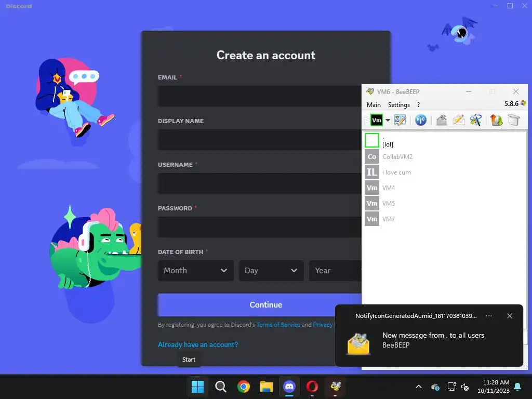Open the Privacy policy link
This screenshot has width=532, height=399.
point(323,325)
